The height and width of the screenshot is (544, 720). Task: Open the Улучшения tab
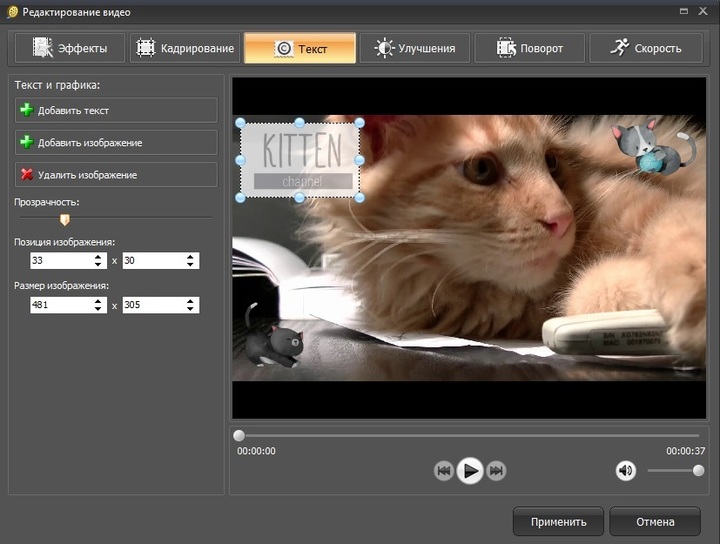point(415,48)
